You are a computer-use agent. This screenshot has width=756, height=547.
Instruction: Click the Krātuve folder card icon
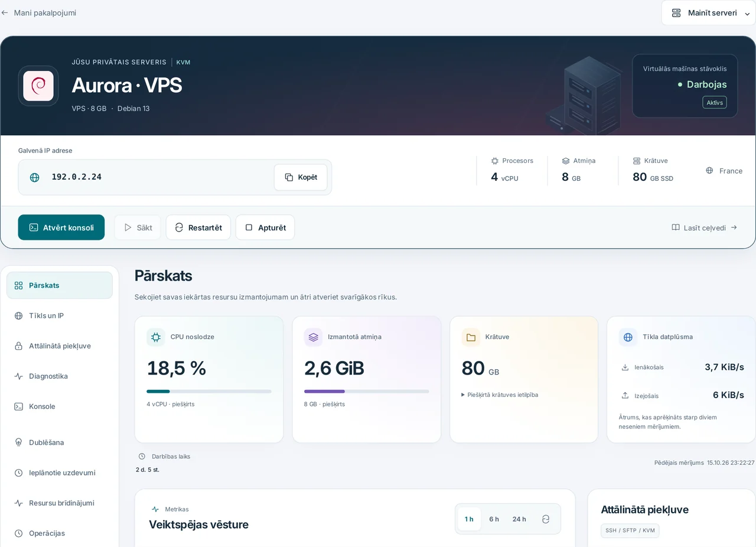pos(471,337)
